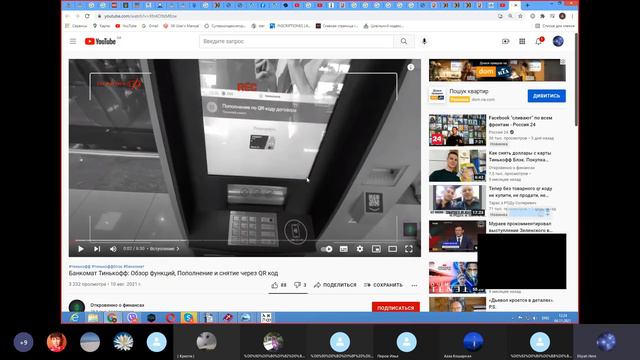Toggle theater mode
Image resolution: width=640 pixels, height=360 pixels.
tap(392, 249)
